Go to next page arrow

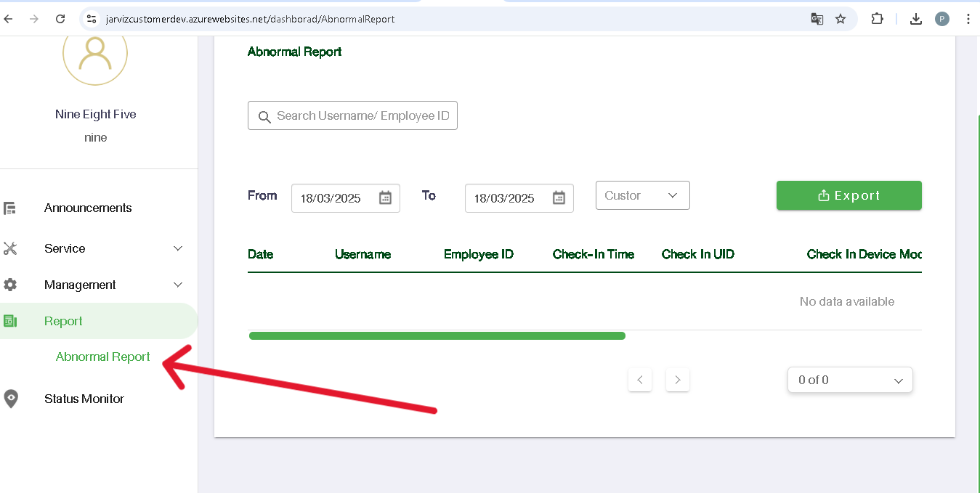pyautogui.click(x=677, y=380)
